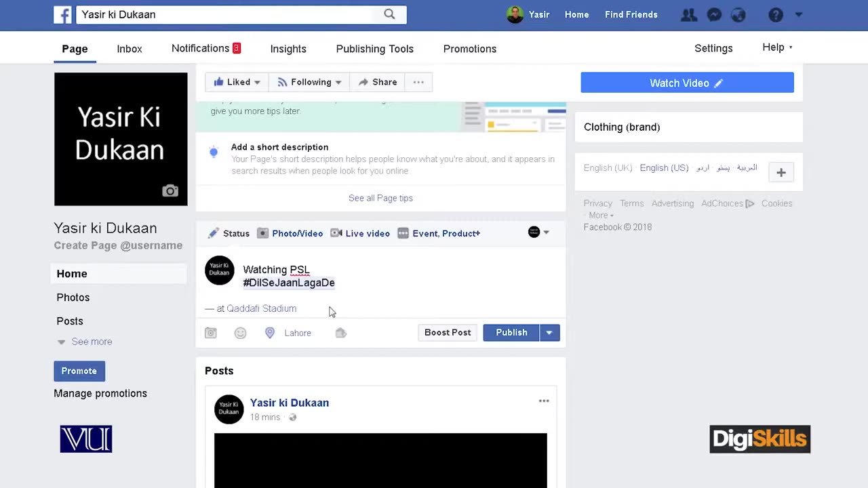Open the Following dropdown
868x488 pixels.
(309, 82)
